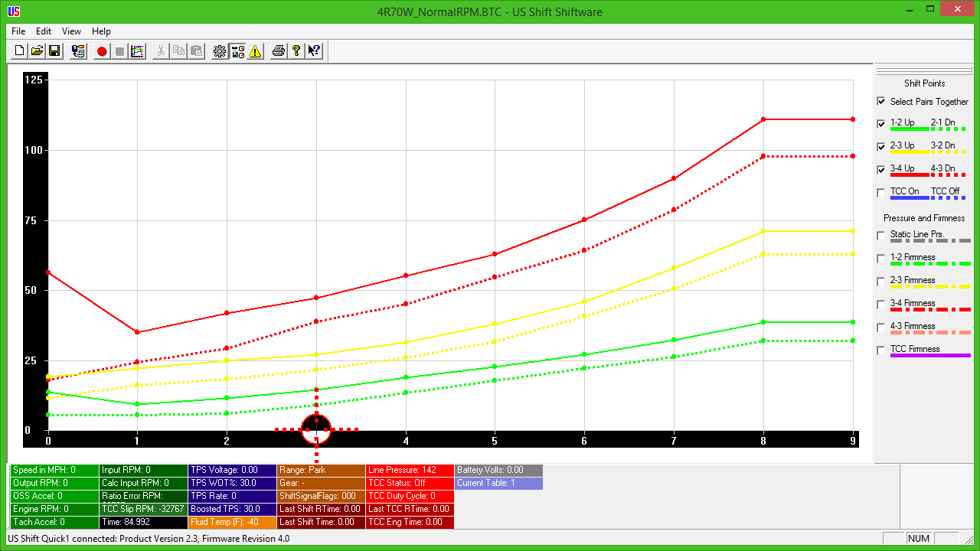This screenshot has height=551, width=980.
Task: Enable TCC On / TCC Off checkbox
Action: (x=881, y=192)
